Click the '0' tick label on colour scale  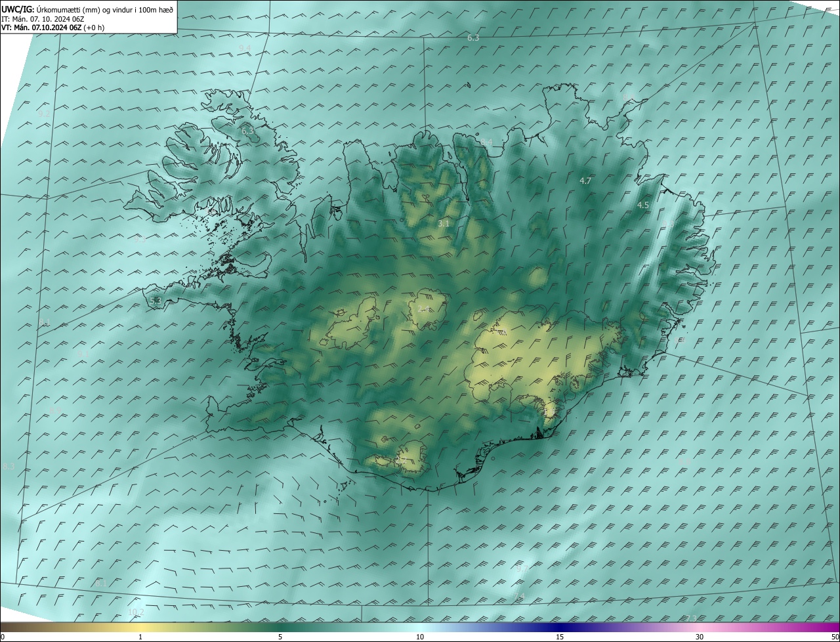coord(3,637)
